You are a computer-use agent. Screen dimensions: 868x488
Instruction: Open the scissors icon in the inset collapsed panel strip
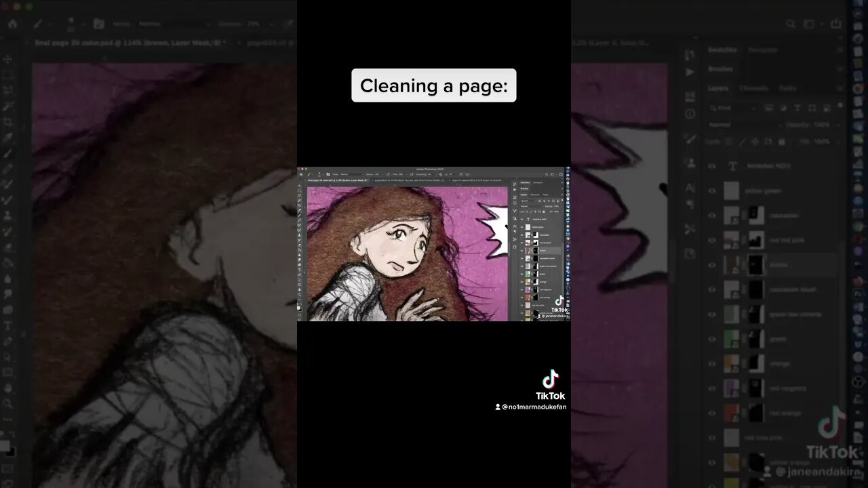coord(515,239)
